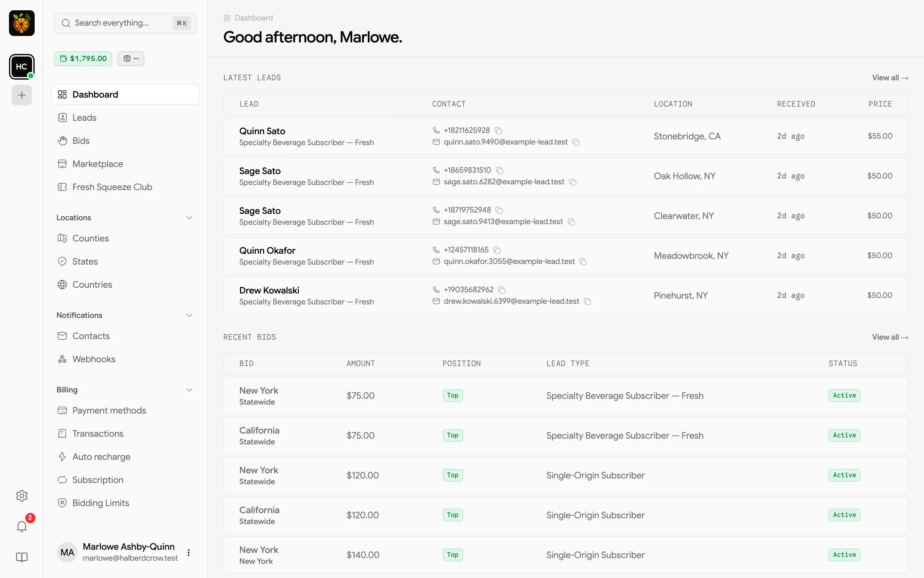Copy phone number +18719752948

point(499,210)
